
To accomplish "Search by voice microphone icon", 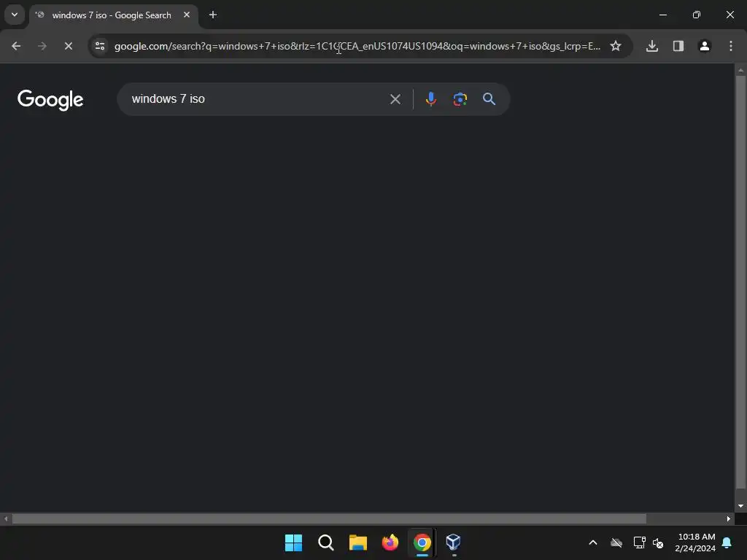I will pyautogui.click(x=430, y=99).
